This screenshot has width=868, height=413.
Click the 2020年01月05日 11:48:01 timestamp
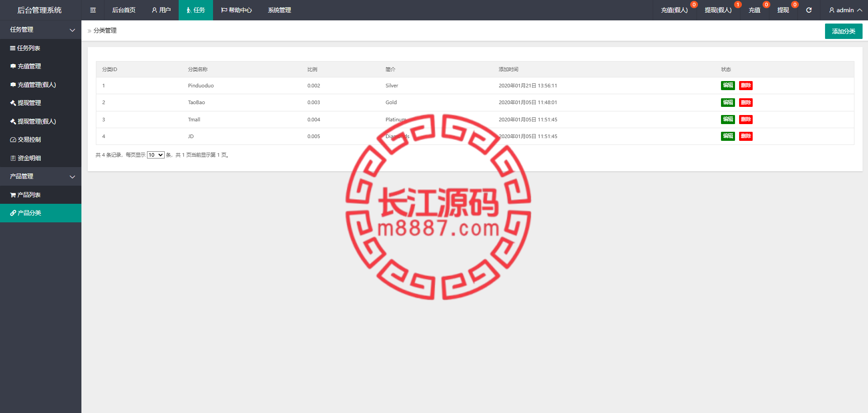(x=528, y=102)
